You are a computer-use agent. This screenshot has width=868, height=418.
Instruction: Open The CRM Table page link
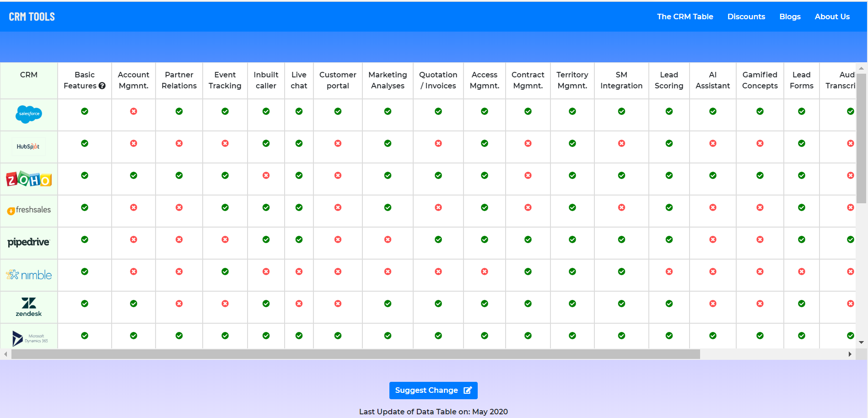[685, 16]
